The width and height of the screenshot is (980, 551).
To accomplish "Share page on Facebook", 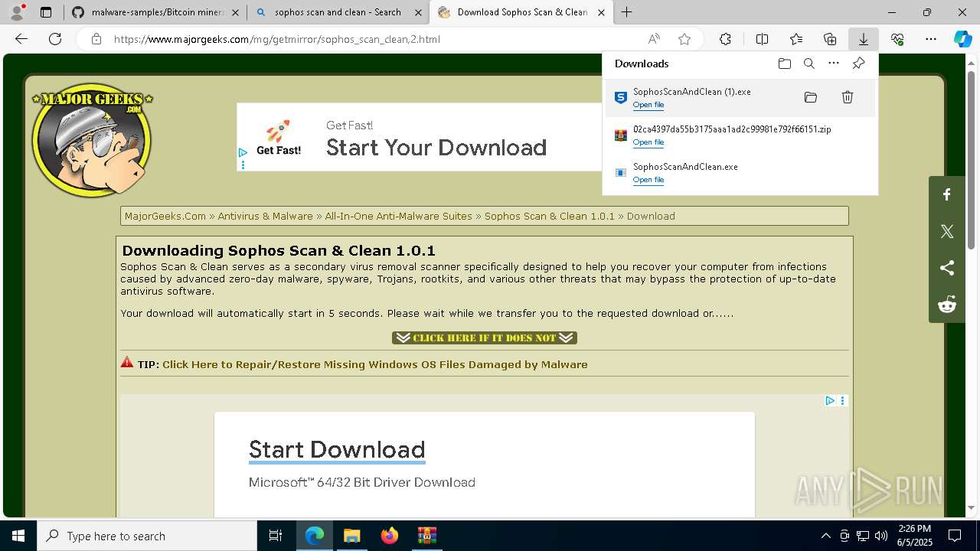I will [947, 195].
